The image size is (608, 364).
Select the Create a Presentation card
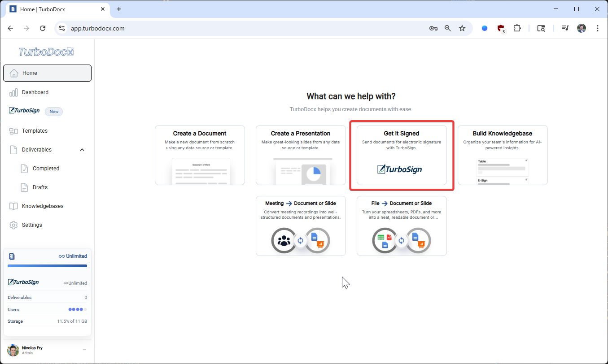pyautogui.click(x=301, y=155)
